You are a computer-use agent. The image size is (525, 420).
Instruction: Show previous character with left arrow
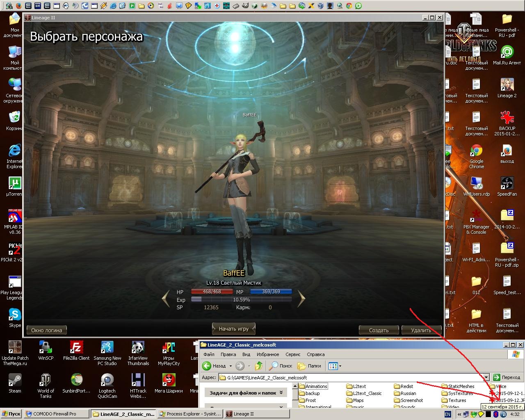point(166,299)
